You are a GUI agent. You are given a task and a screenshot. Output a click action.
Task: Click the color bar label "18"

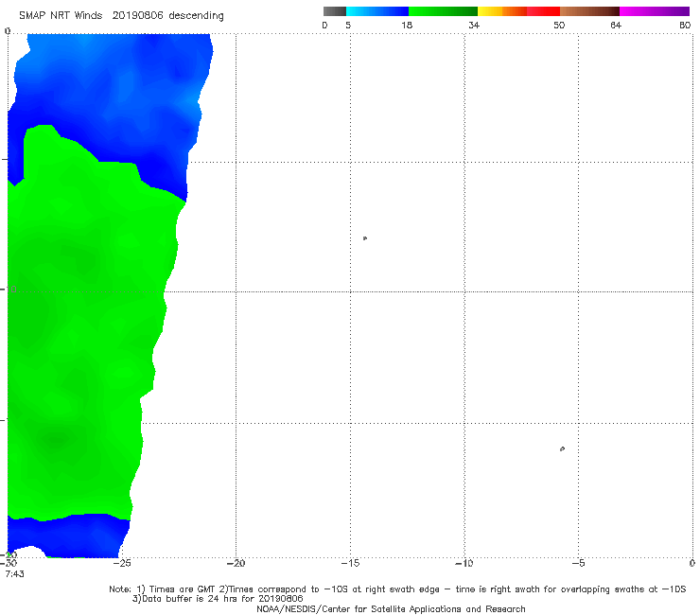(407, 26)
